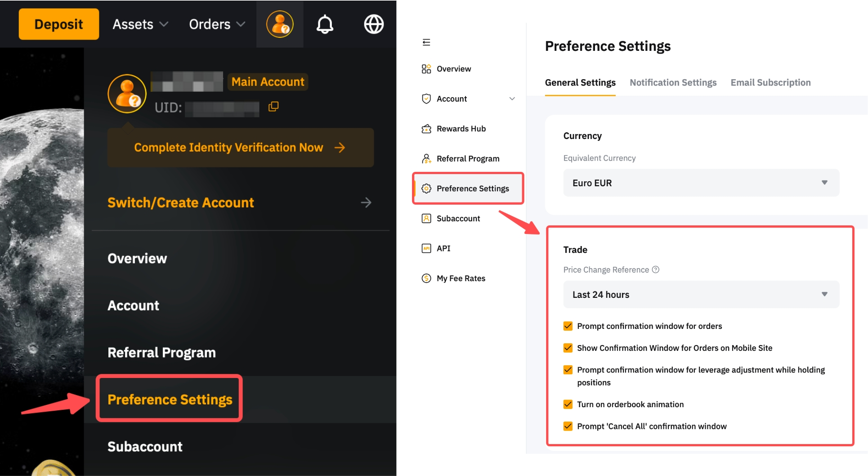
Task: Disable Turn on orderbook animation checkbox
Action: tap(568, 404)
